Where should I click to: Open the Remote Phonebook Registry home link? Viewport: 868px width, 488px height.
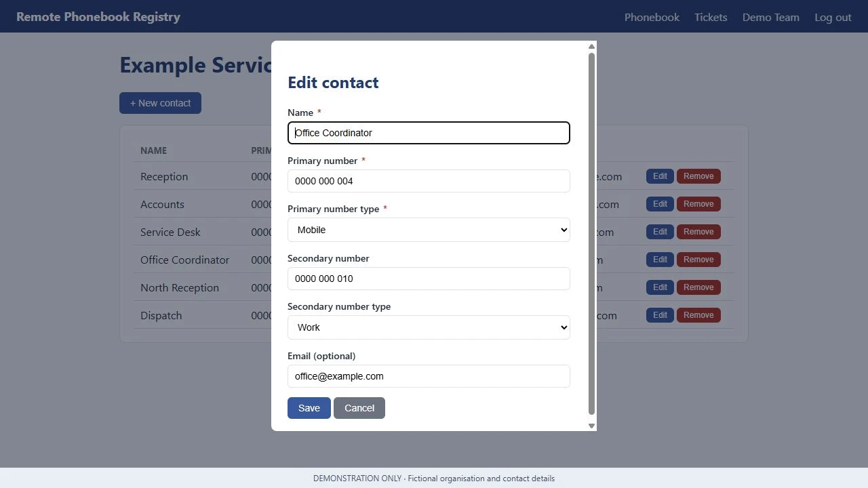pos(98,17)
